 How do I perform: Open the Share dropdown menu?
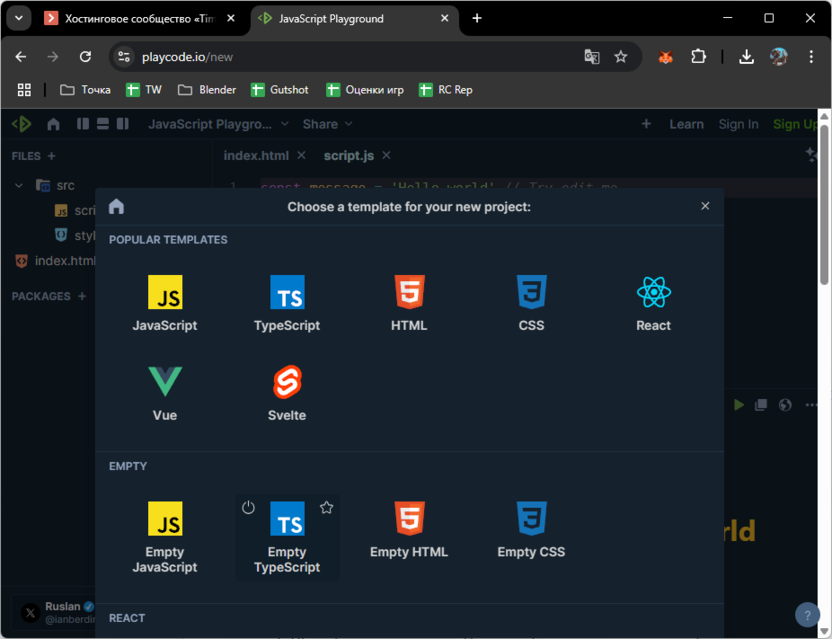tap(327, 124)
